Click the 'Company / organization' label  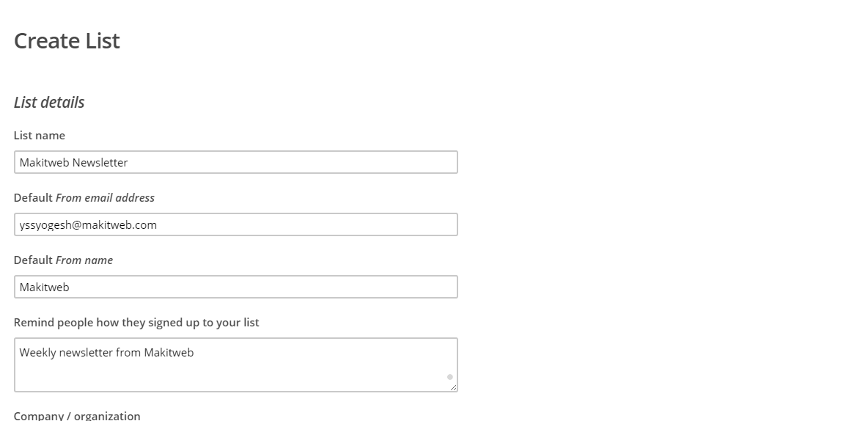pos(77,415)
